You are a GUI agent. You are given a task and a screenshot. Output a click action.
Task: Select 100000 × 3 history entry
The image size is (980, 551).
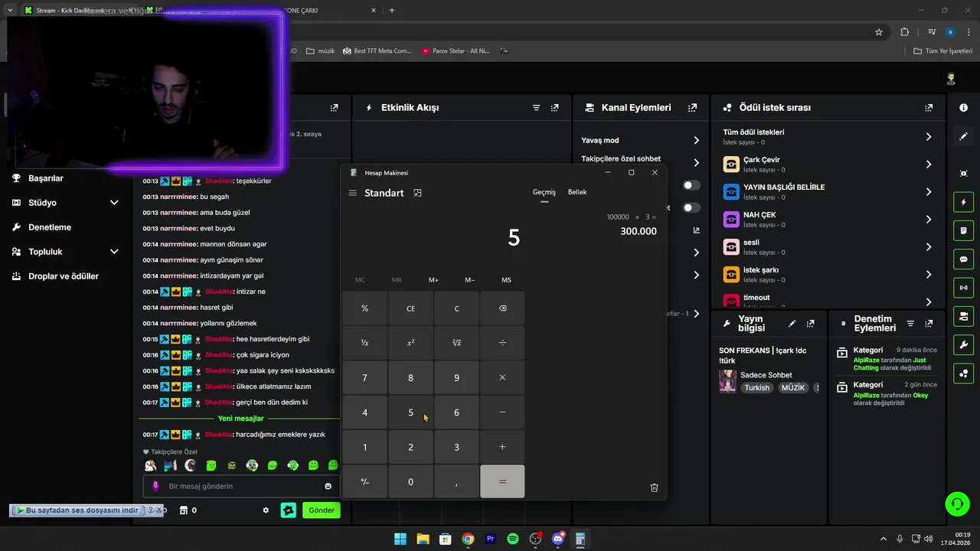[x=632, y=224]
